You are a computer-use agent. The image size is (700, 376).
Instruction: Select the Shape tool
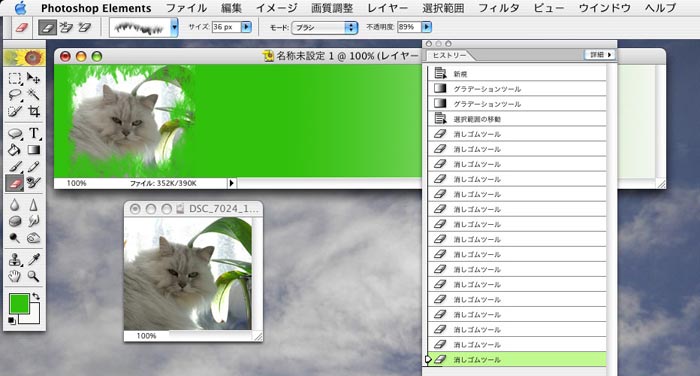tap(15, 133)
